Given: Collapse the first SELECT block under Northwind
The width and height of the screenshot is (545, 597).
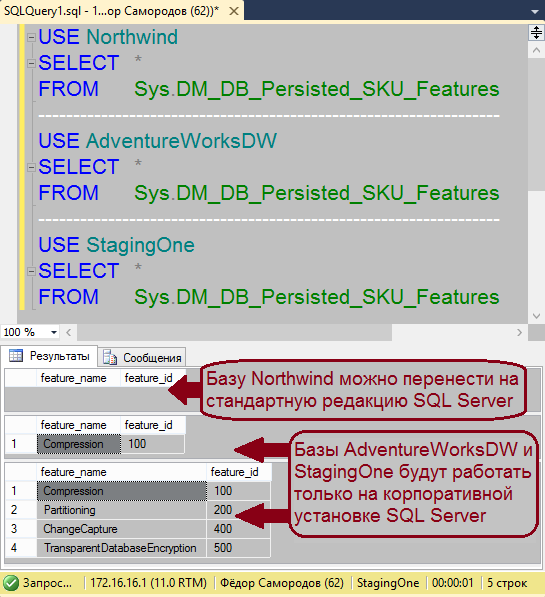Looking at the screenshot, I should pos(31,63).
